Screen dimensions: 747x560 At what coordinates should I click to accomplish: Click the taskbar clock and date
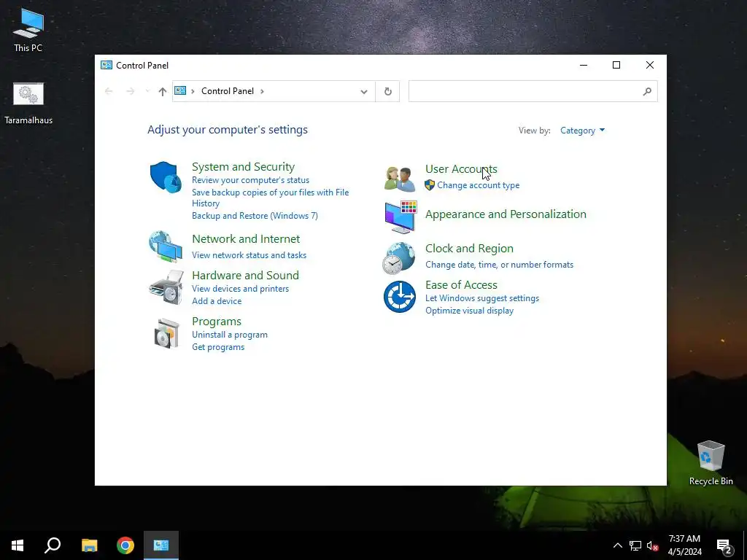tap(684, 545)
